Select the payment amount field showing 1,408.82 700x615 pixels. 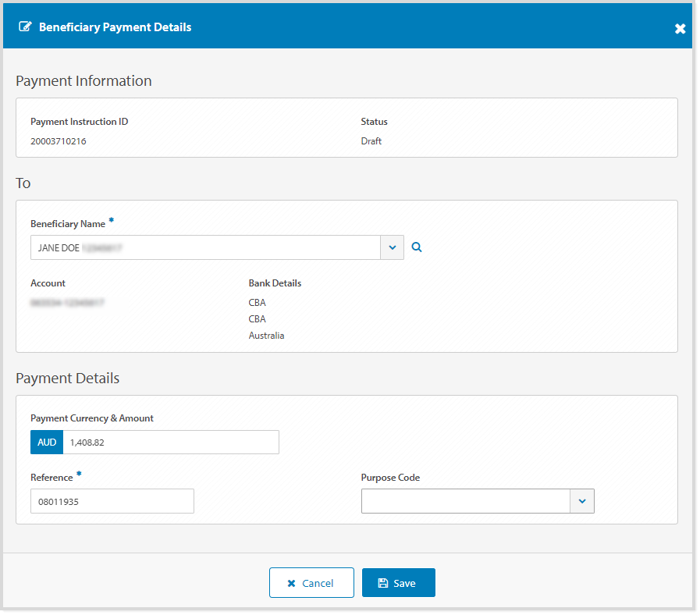(x=170, y=442)
